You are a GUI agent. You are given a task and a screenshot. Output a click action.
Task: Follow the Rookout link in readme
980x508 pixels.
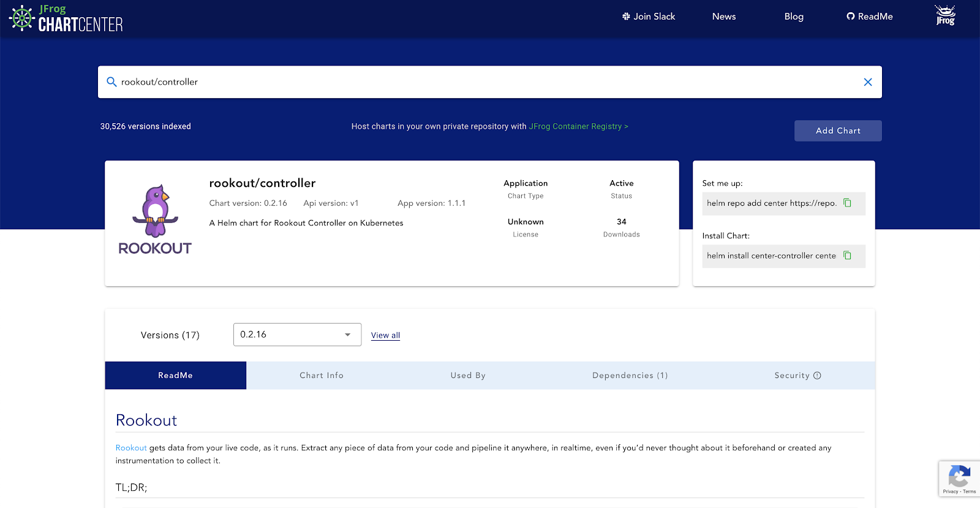pyautogui.click(x=131, y=448)
